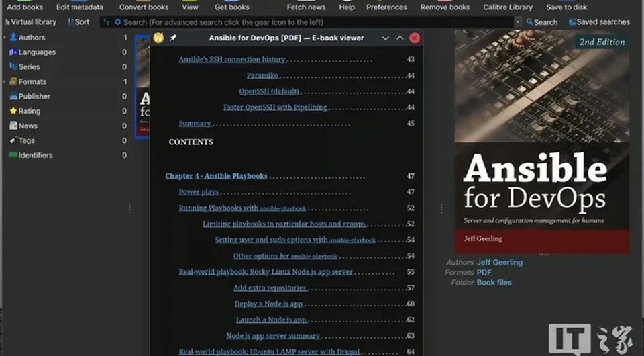Open the Virtual library menu
Screen dimensions: 644x356
click(30, 21)
